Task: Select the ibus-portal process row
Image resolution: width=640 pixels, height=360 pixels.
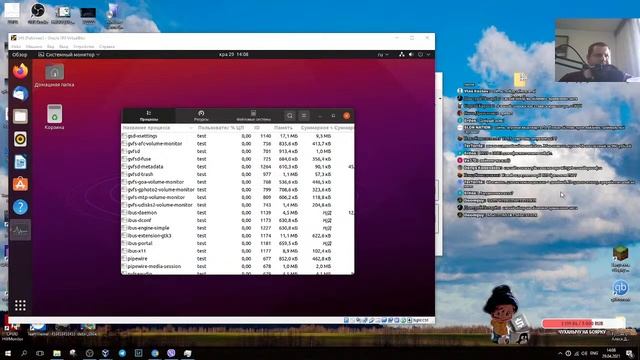Action: [238, 243]
